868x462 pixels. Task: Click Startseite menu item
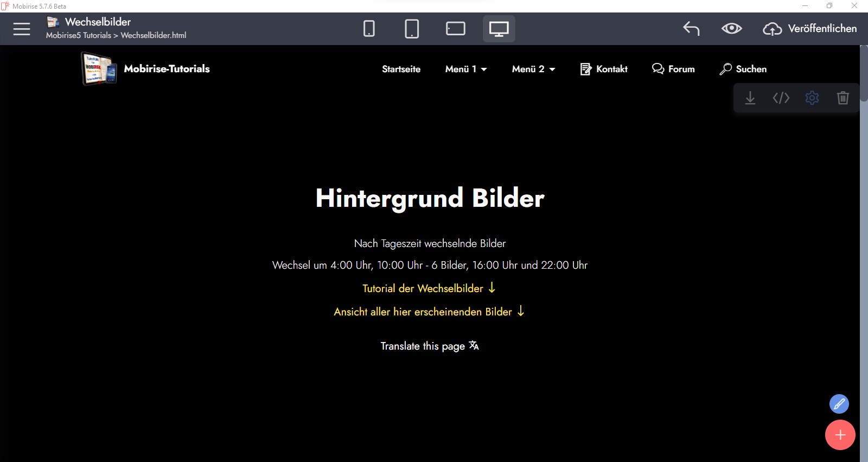pyautogui.click(x=401, y=69)
